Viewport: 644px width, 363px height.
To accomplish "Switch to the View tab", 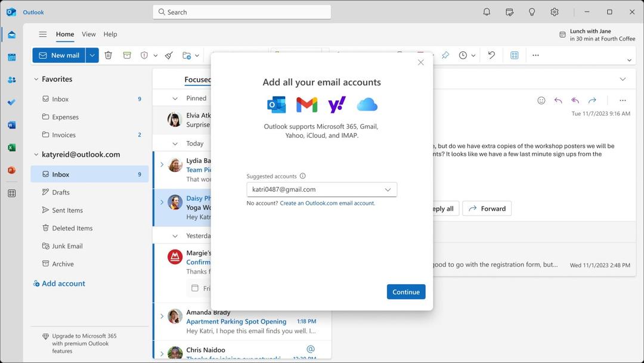I will [x=88, y=34].
